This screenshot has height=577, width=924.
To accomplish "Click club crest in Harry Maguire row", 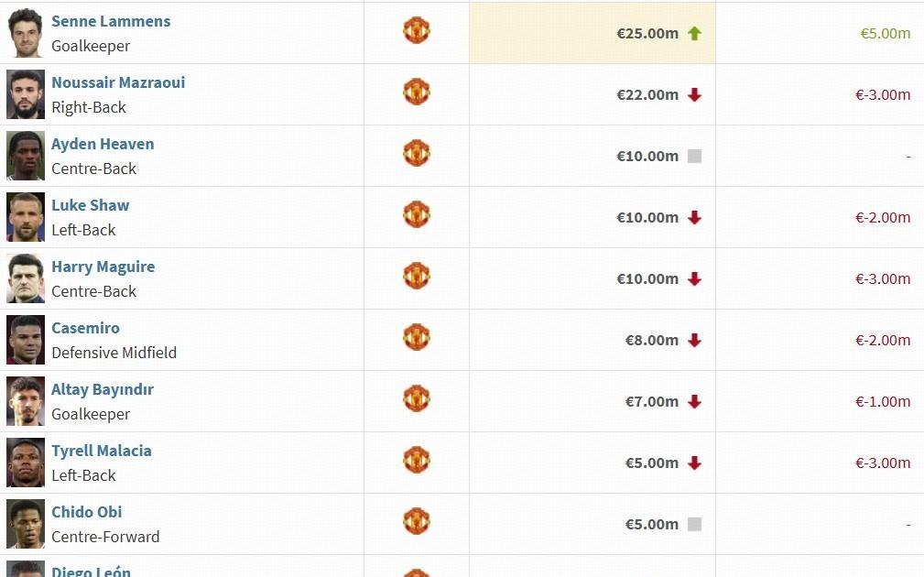I will [x=417, y=276].
